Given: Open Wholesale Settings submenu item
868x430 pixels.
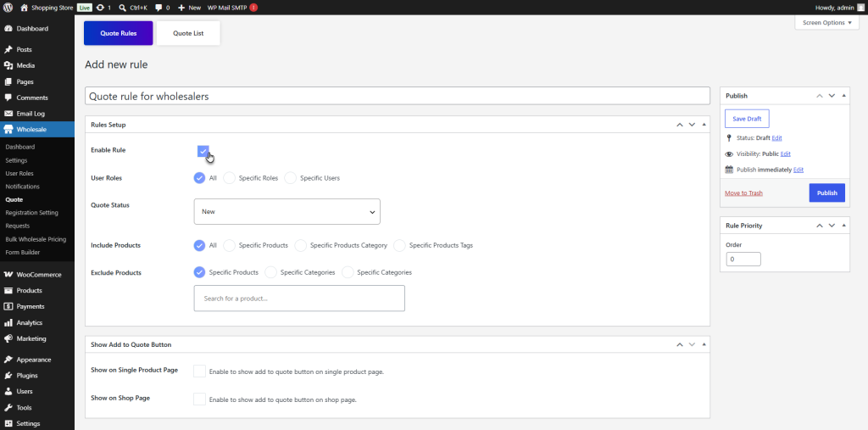Looking at the screenshot, I should pos(17,160).
